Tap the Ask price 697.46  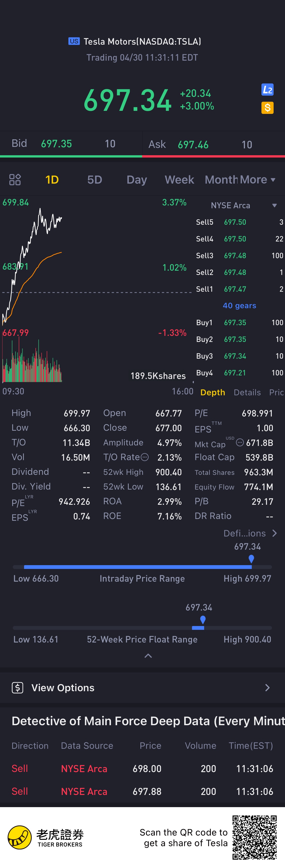click(193, 145)
